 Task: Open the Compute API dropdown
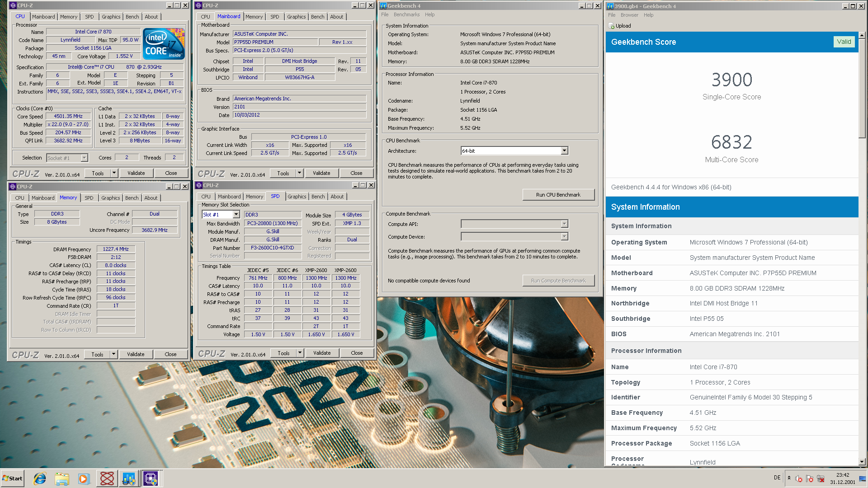tap(564, 224)
